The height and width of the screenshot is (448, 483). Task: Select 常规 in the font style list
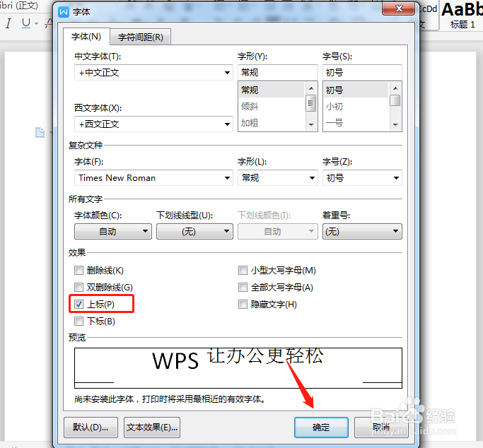[x=272, y=90]
